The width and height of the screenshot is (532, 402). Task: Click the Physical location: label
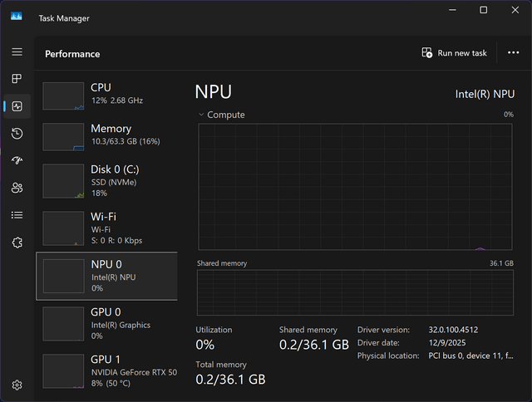(388, 355)
